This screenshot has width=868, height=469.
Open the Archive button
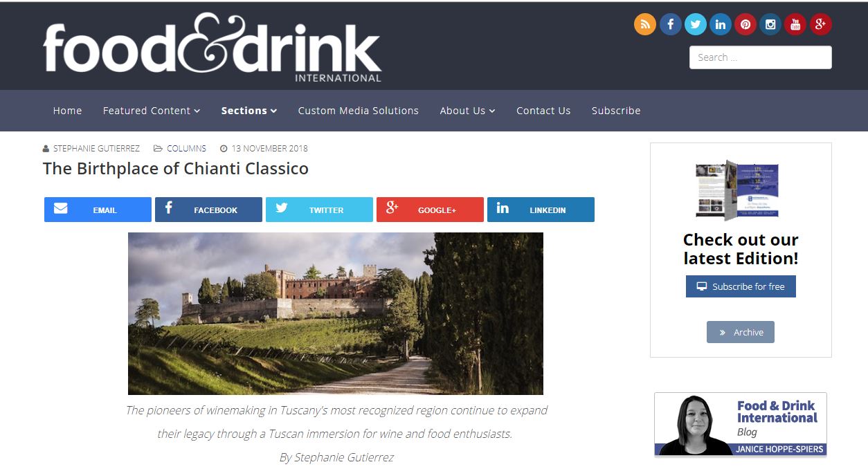click(741, 332)
